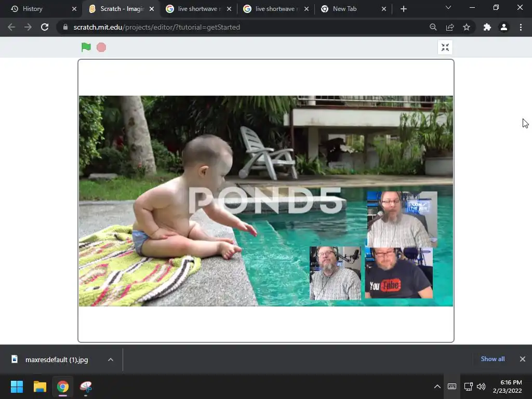Open Chrome profile menu
The width and height of the screenshot is (532, 399).
pos(504,27)
